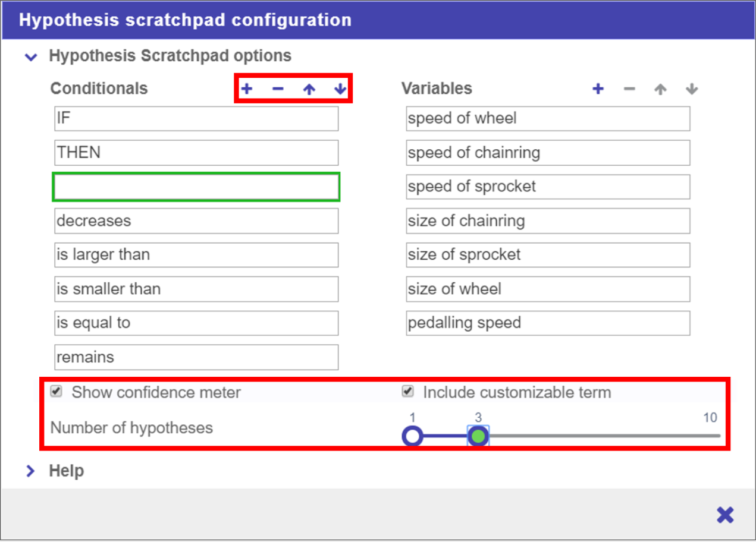Image resolution: width=756 pixels, height=542 pixels.
Task: Select the 'is equal to' conditional field
Action: [x=196, y=323]
